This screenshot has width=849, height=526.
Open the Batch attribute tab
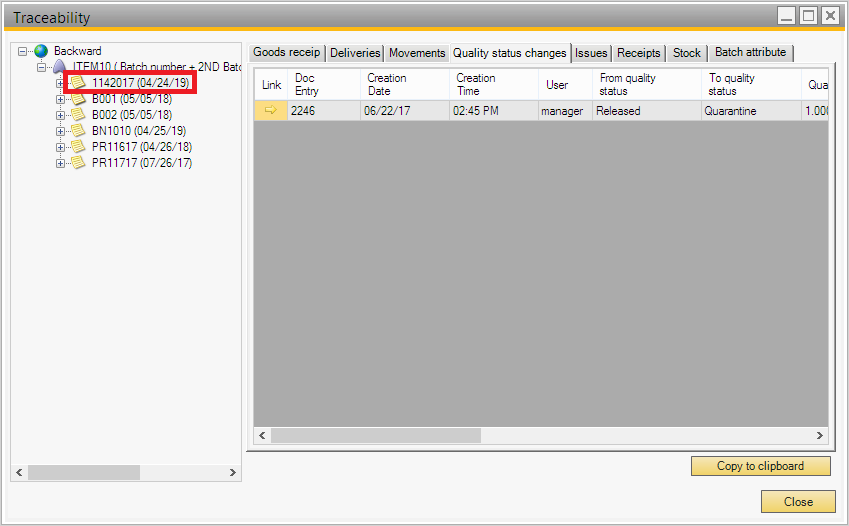tap(750, 52)
